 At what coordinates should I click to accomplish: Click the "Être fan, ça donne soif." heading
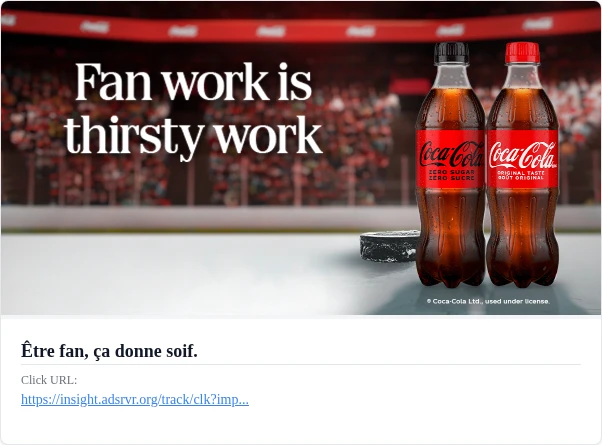tap(109, 351)
